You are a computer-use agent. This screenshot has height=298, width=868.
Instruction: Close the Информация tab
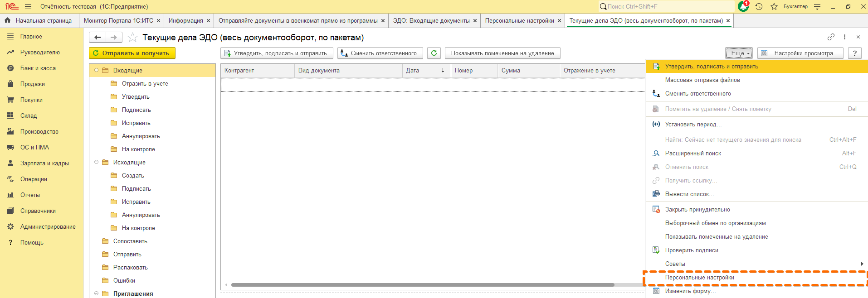tap(208, 21)
